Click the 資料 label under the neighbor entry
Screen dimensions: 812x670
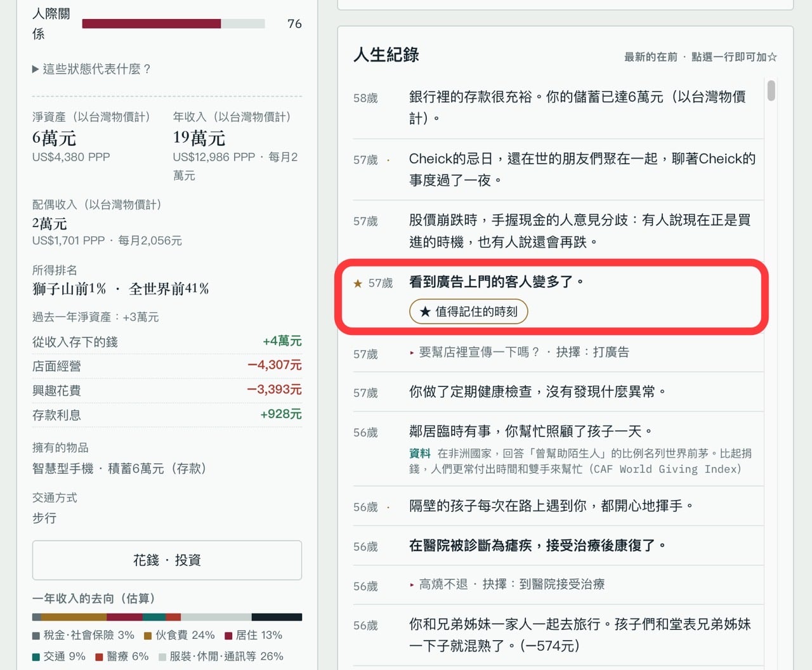click(420, 454)
